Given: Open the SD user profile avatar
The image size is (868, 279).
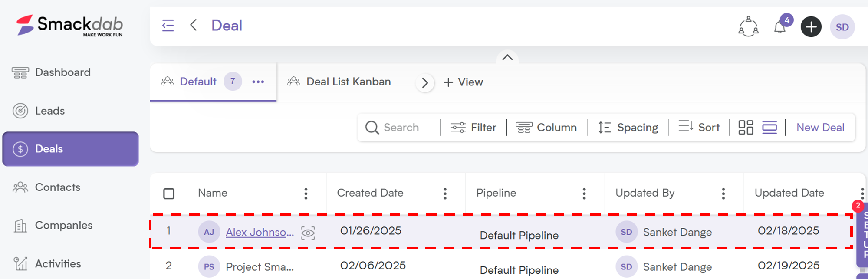Looking at the screenshot, I should tap(842, 27).
